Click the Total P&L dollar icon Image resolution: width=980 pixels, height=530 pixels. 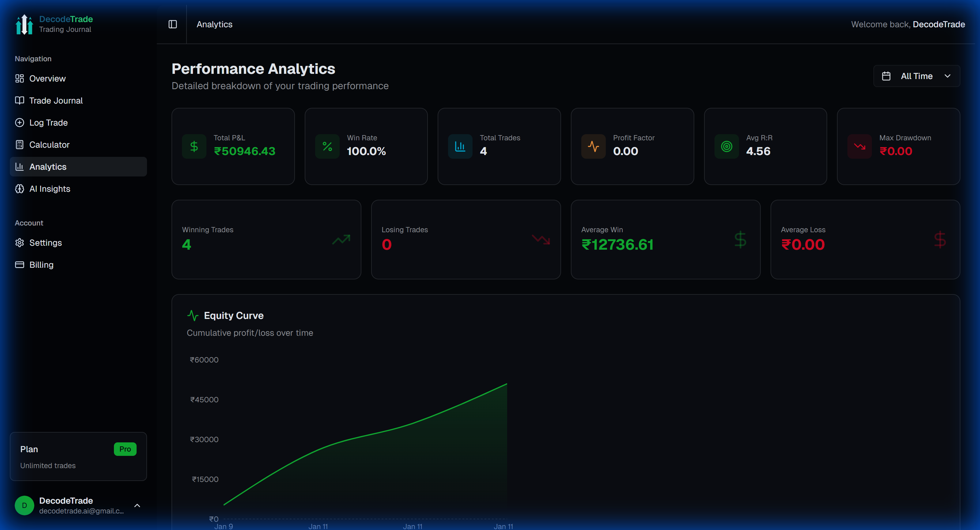point(194,146)
